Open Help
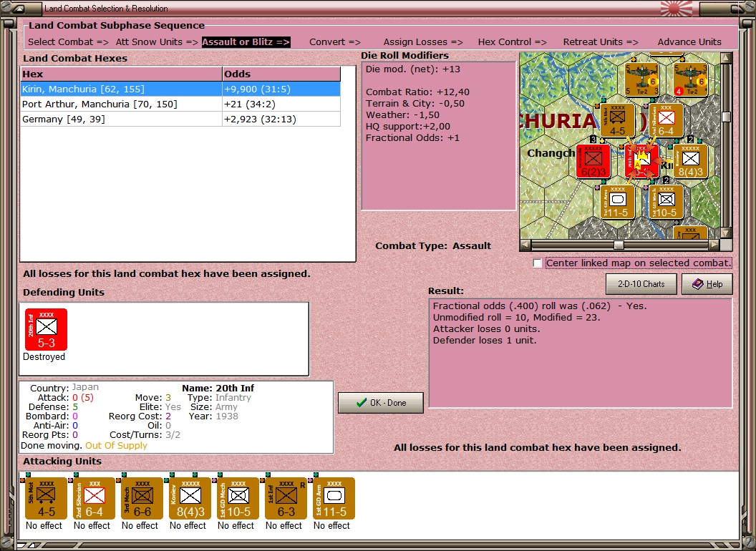Image resolution: width=756 pixels, height=551 pixels. (x=707, y=284)
